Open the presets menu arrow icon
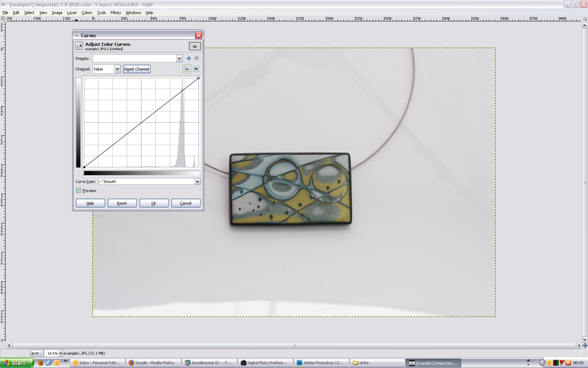This screenshot has width=588, height=368. coord(197,58)
